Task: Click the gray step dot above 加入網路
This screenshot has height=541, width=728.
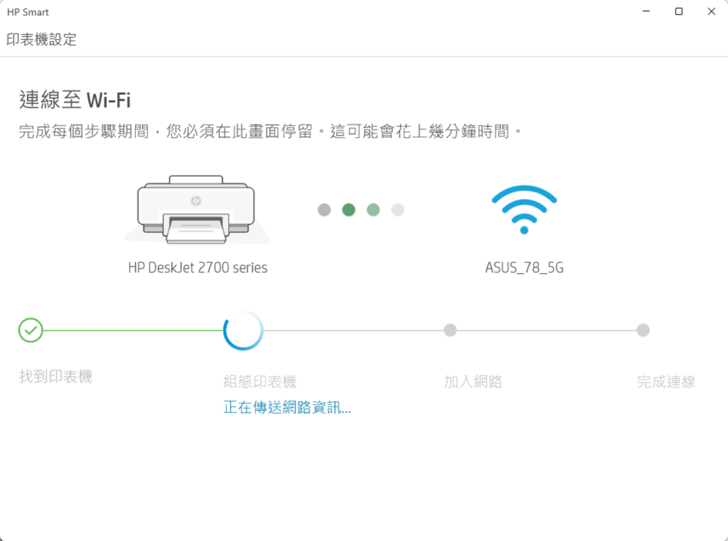Action: [450, 330]
